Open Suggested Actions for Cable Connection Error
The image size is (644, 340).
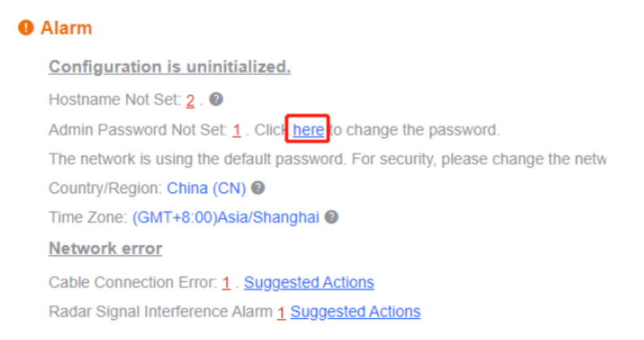309,282
